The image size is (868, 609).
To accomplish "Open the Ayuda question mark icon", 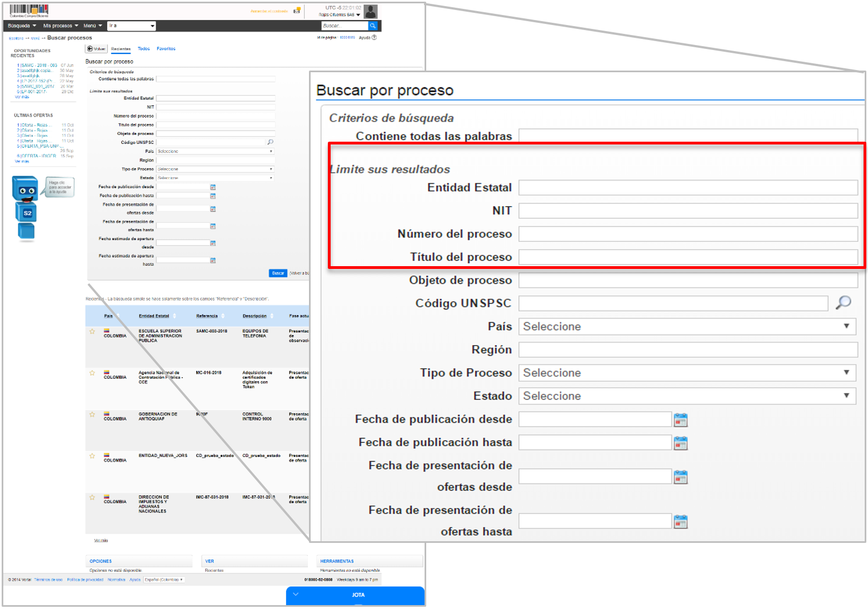I will pyautogui.click(x=374, y=38).
